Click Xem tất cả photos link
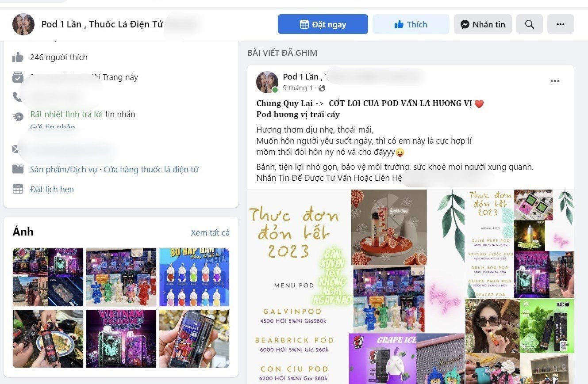This screenshot has width=588, height=384. [x=210, y=233]
